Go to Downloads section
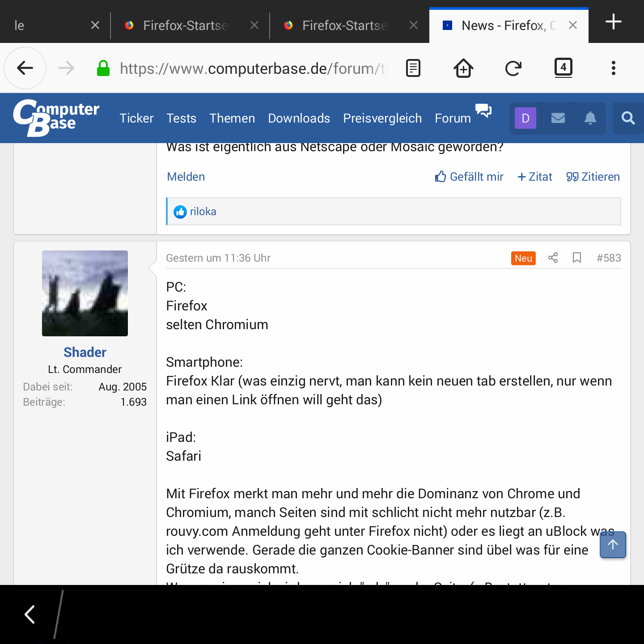Viewport: 644px width, 644px height. (x=299, y=118)
